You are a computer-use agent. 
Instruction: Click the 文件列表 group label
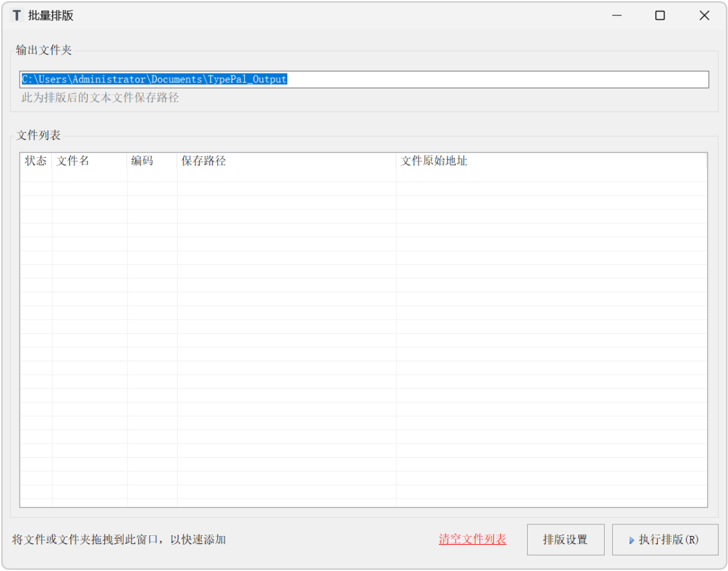point(38,135)
